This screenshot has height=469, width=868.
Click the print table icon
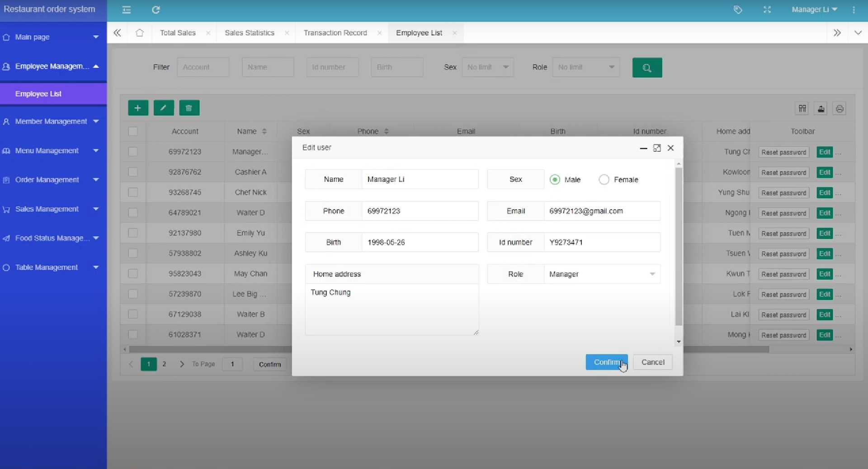(x=840, y=108)
